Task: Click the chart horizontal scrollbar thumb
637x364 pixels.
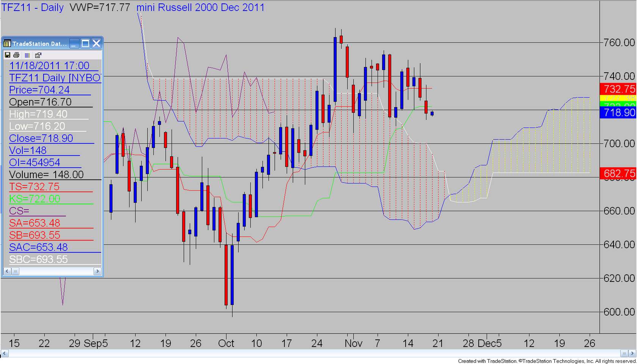Action: pos(624,353)
